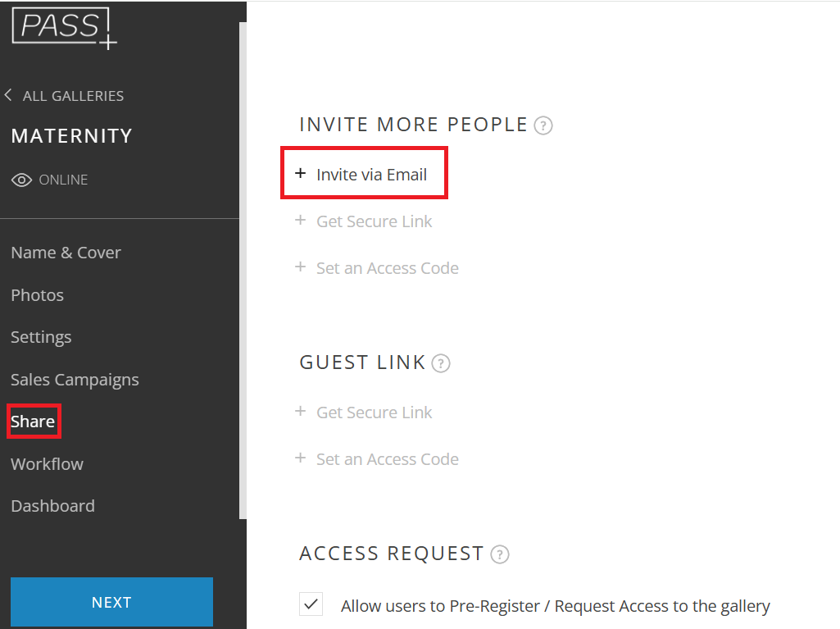Click plus icon beside Invite via Email

coord(301,173)
